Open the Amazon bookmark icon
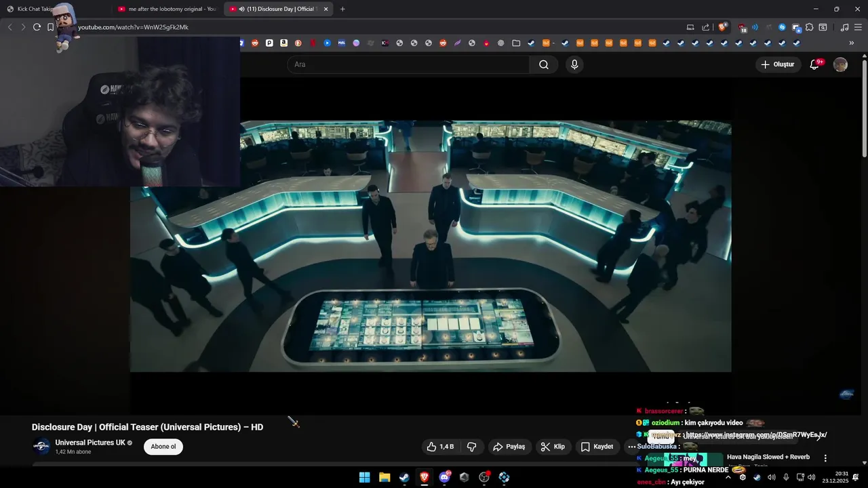Viewport: 868px width, 488px height. click(x=283, y=43)
